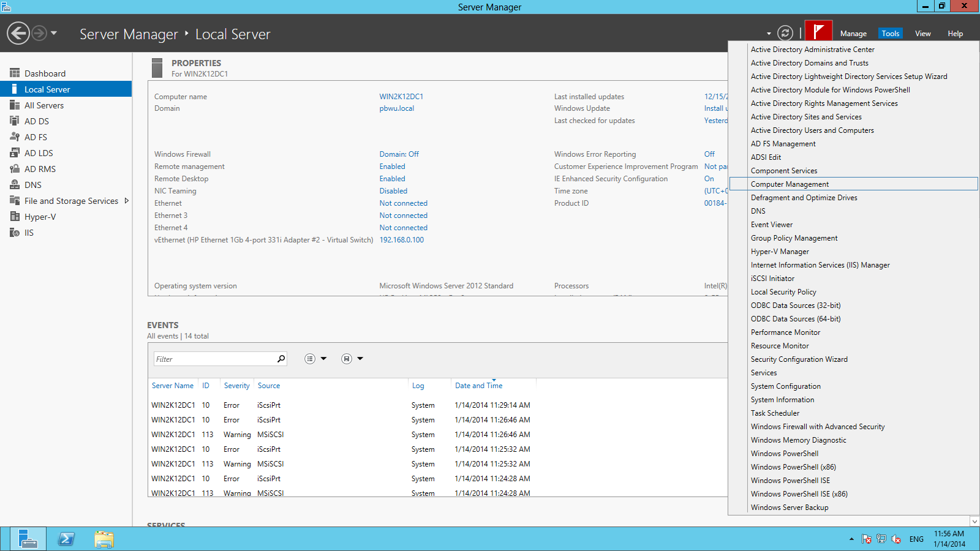Image resolution: width=980 pixels, height=551 pixels.
Task: Sort events by Date and Time column
Action: click(x=479, y=386)
